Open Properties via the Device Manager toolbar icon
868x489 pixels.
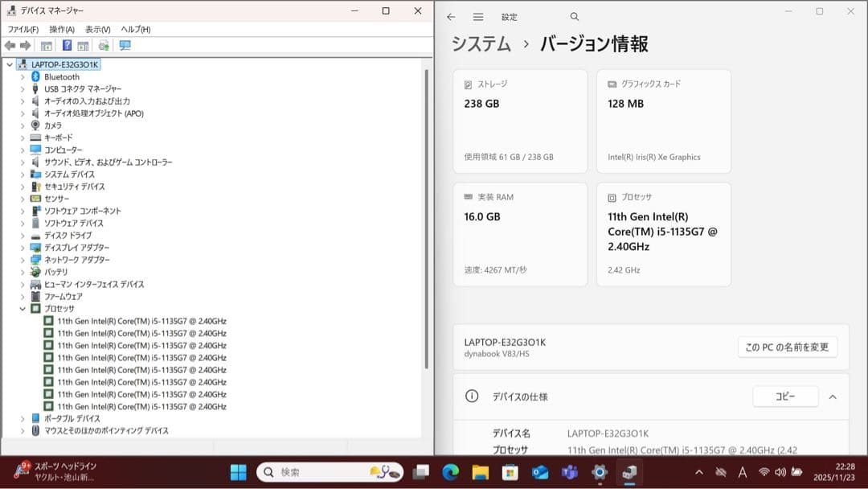click(x=46, y=46)
